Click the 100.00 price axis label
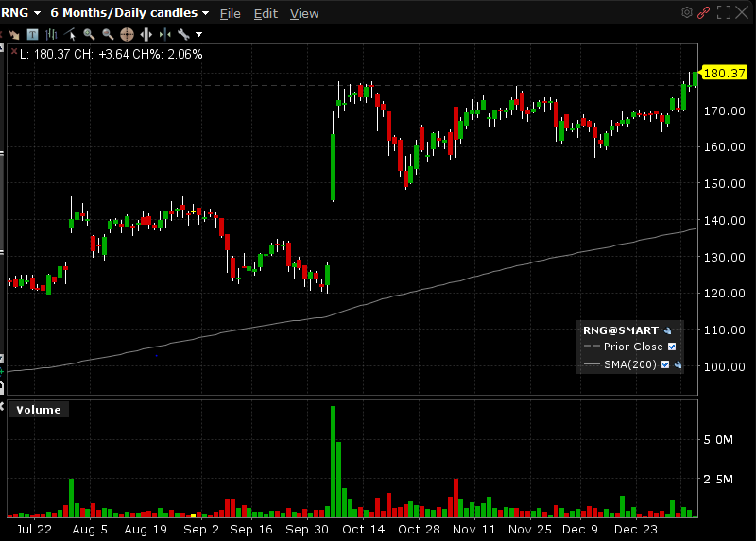 724,366
